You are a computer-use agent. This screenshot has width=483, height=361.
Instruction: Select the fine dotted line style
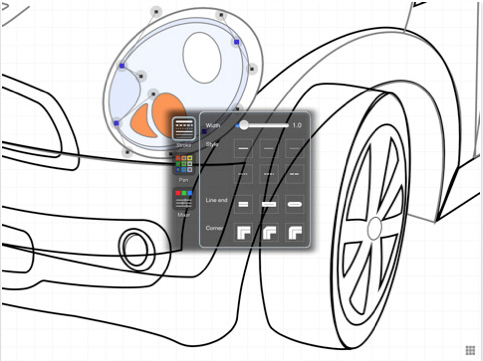243,174
